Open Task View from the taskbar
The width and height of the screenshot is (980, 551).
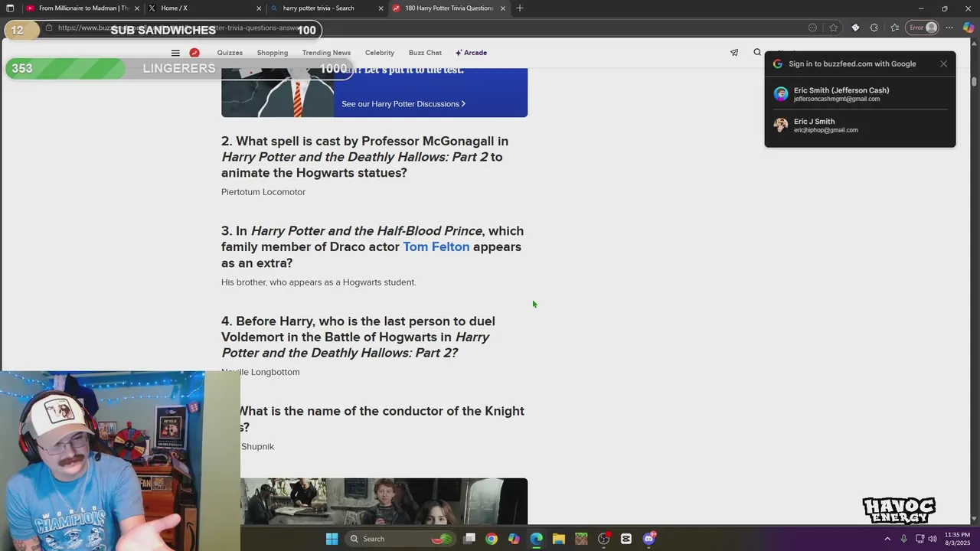coord(469,539)
